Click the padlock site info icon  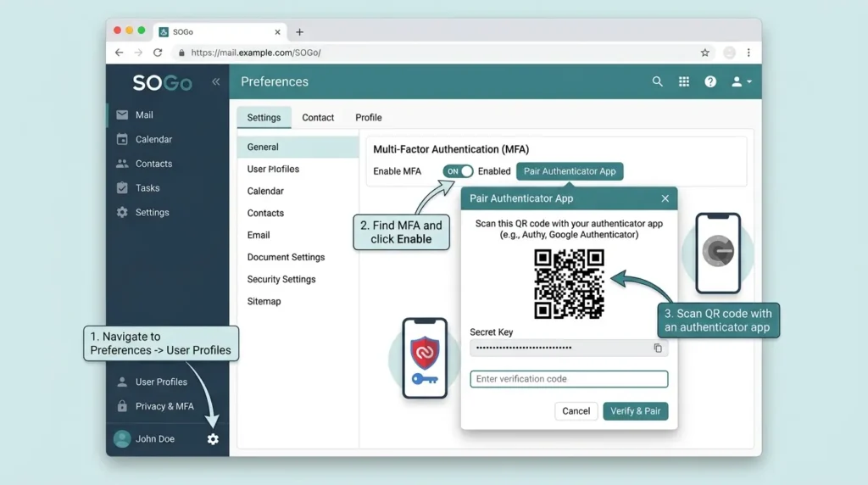coord(181,53)
